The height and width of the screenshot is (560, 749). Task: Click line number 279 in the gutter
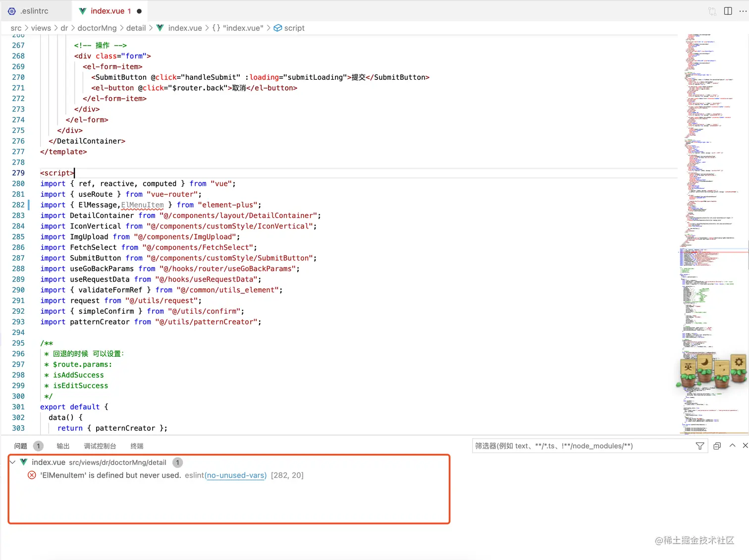click(18, 173)
